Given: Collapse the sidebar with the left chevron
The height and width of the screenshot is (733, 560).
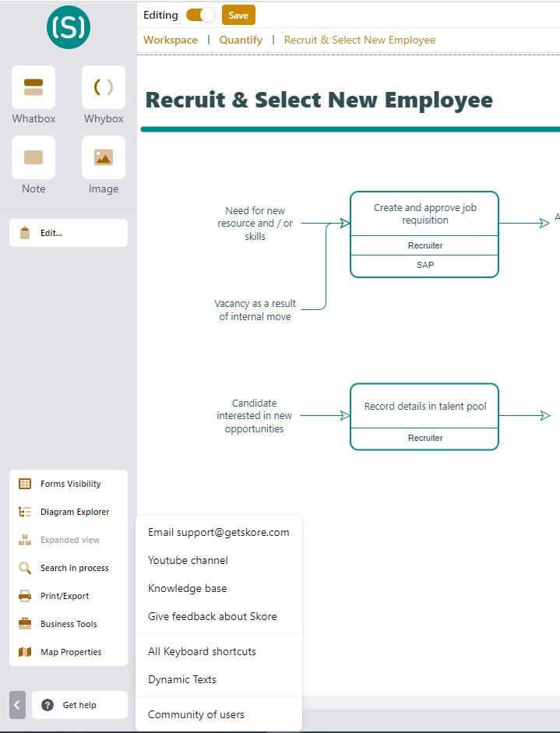Looking at the screenshot, I should (x=17, y=705).
